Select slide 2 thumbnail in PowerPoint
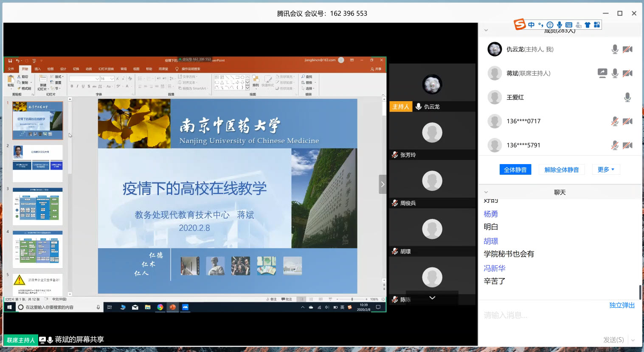The image size is (644, 352). coord(37,164)
